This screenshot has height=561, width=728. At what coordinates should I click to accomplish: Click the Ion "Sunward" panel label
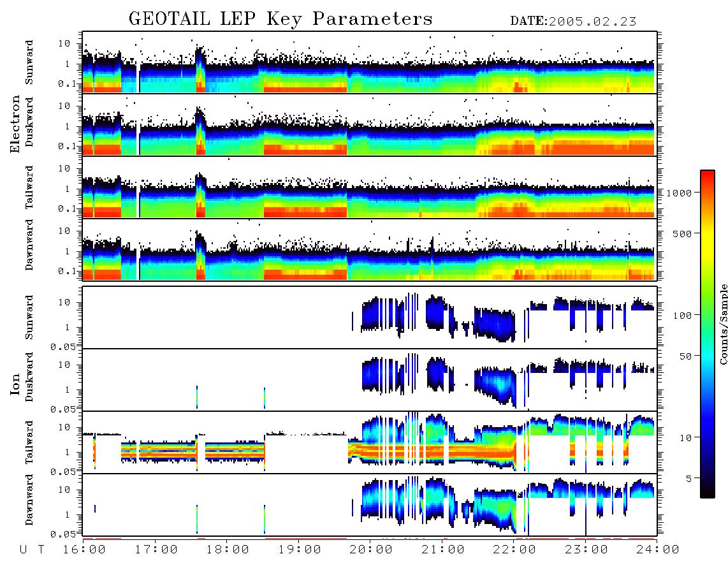29,317
